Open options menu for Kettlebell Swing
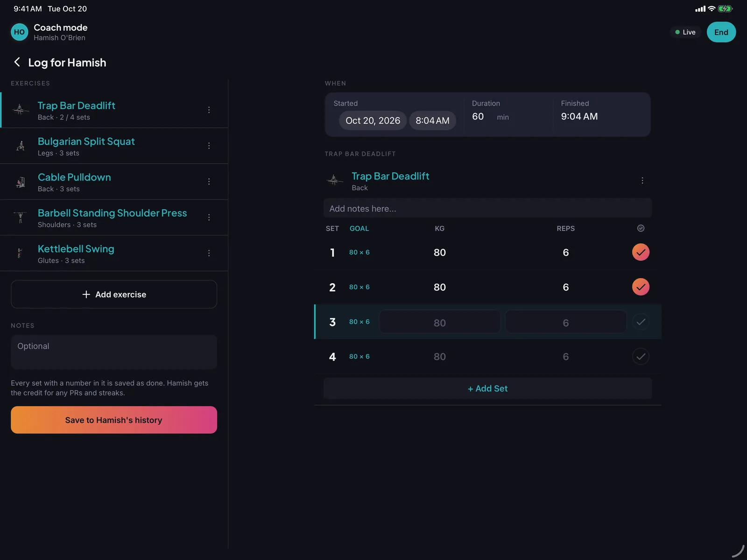The width and height of the screenshot is (747, 560). click(209, 253)
